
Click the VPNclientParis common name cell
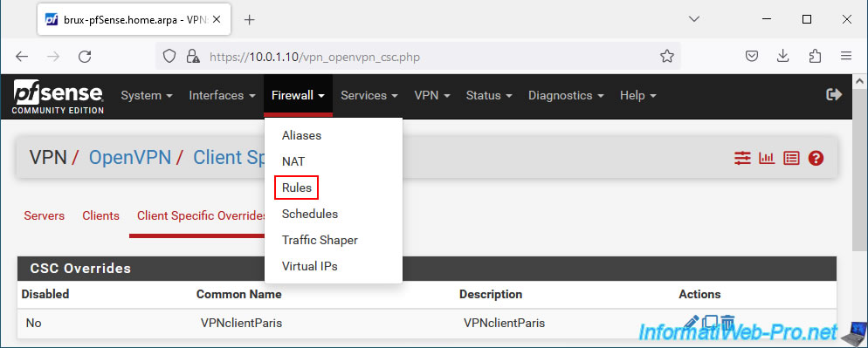(241, 323)
